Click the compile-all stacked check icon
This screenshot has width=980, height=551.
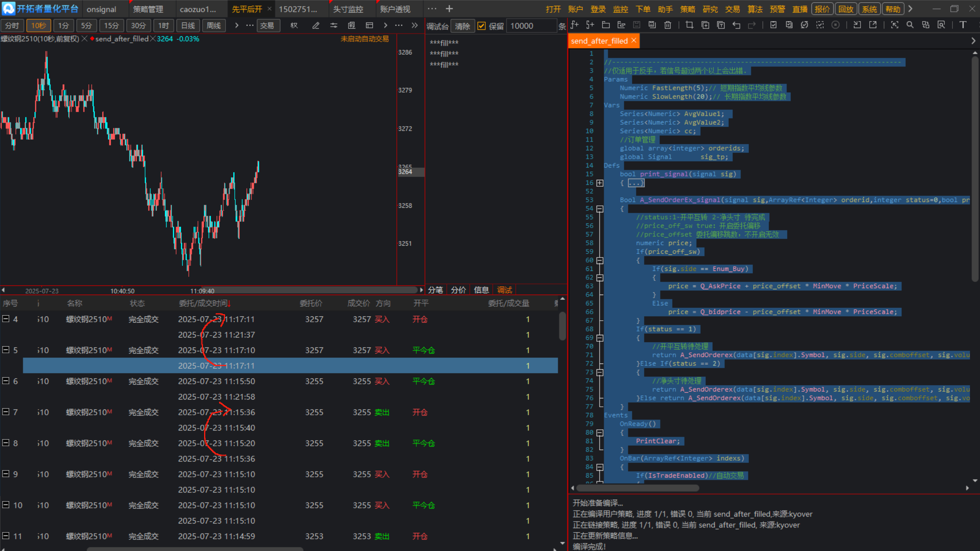789,25
